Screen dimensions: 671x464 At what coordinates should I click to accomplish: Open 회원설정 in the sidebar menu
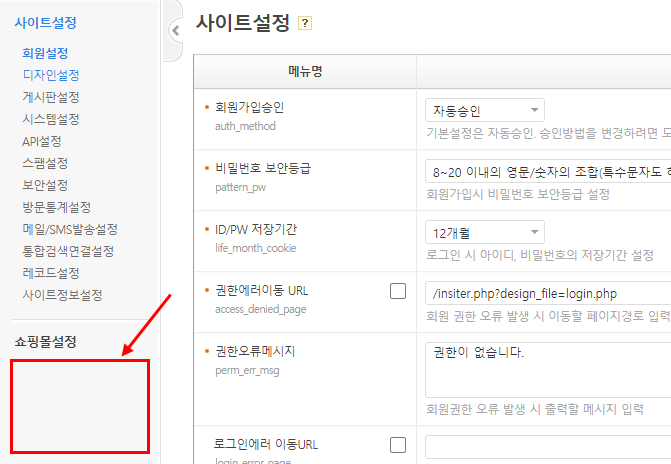tap(45, 53)
